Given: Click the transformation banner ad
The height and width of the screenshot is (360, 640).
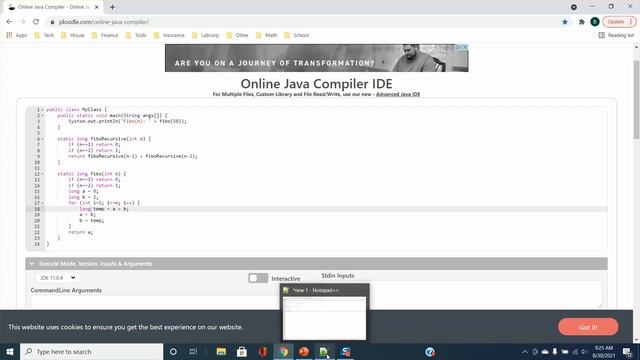Looking at the screenshot, I should 316,58.
